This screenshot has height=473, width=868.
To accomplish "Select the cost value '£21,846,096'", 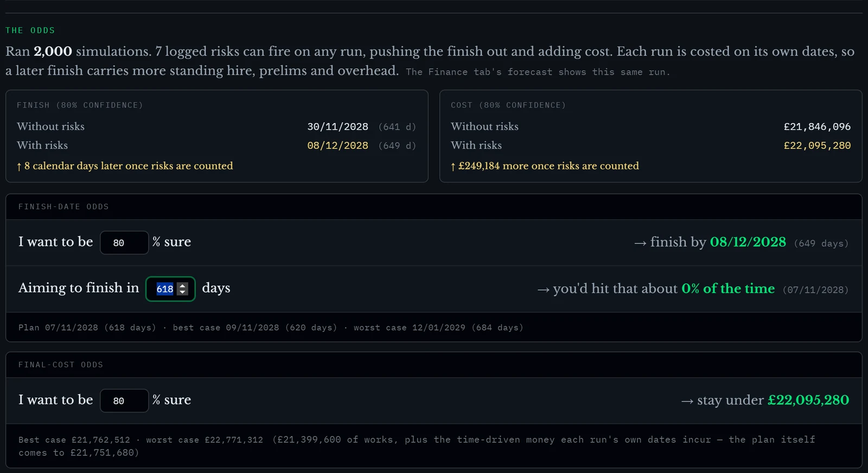I will pos(817,127).
